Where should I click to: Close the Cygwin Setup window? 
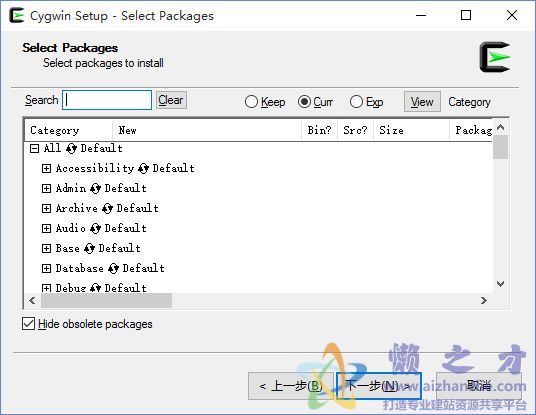(x=512, y=15)
